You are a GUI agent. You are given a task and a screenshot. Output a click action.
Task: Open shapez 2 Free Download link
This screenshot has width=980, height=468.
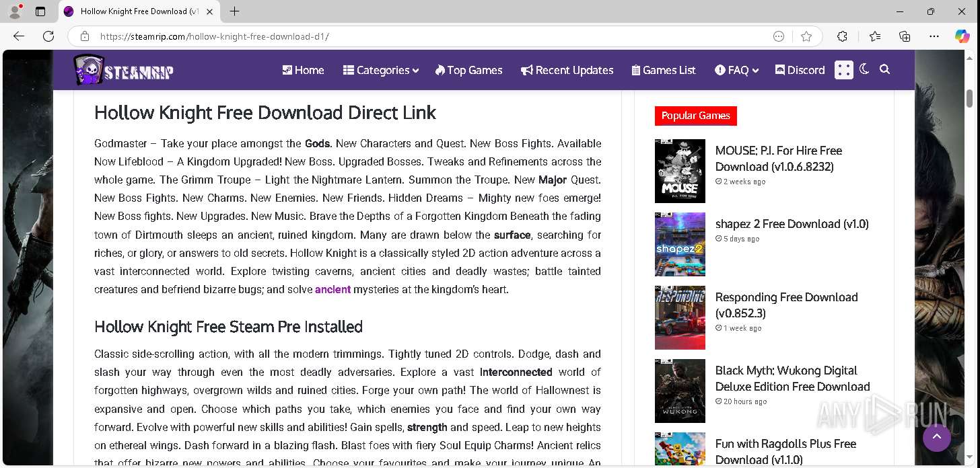pyautogui.click(x=792, y=224)
